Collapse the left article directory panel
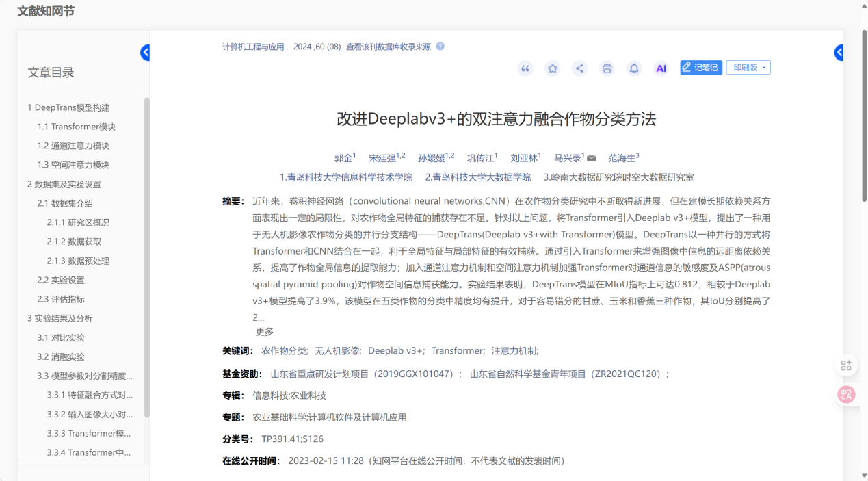This screenshot has height=481, width=868. pos(146,53)
